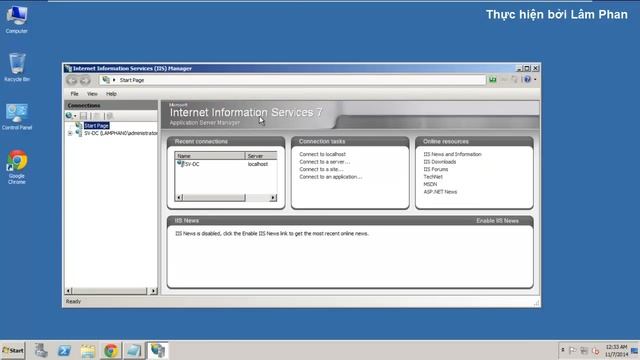Open the dropdown arrow beside Help icon
Screen dimensions: 640x360
535,80
